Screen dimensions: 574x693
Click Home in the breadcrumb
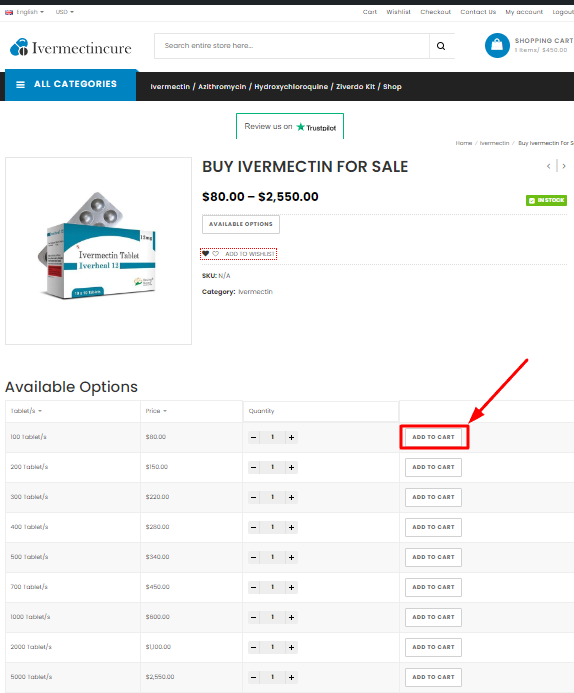click(x=464, y=143)
